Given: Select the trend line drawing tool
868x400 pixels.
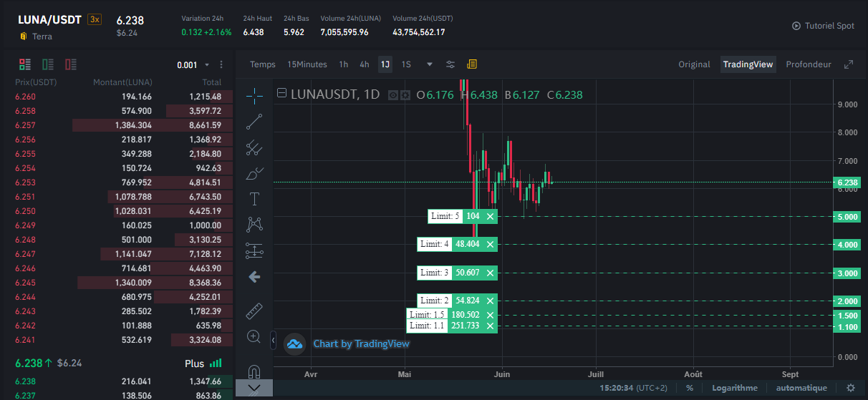Looking at the screenshot, I should click(x=254, y=122).
